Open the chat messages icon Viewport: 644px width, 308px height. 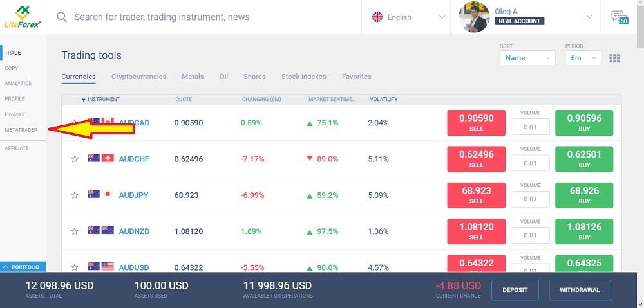click(618, 17)
